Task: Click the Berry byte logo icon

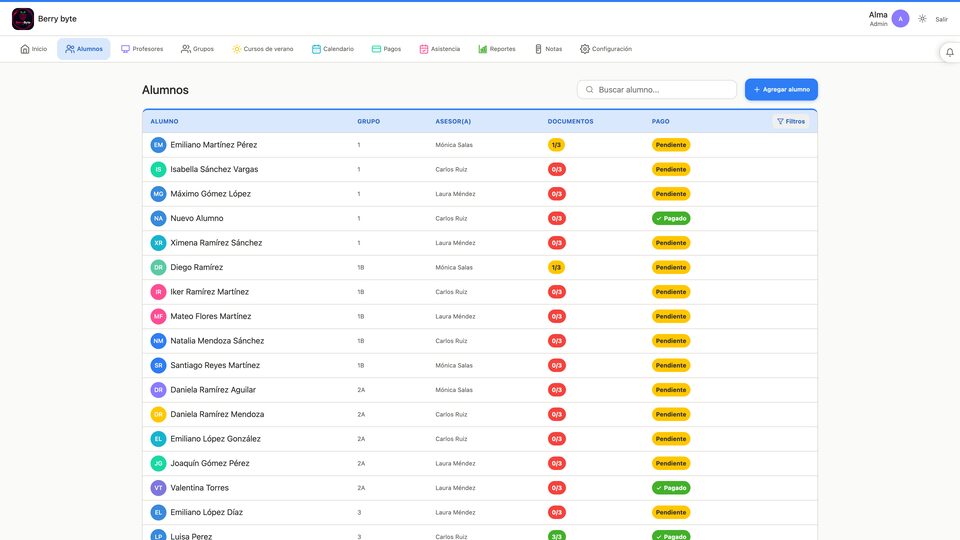Action: coord(23,19)
